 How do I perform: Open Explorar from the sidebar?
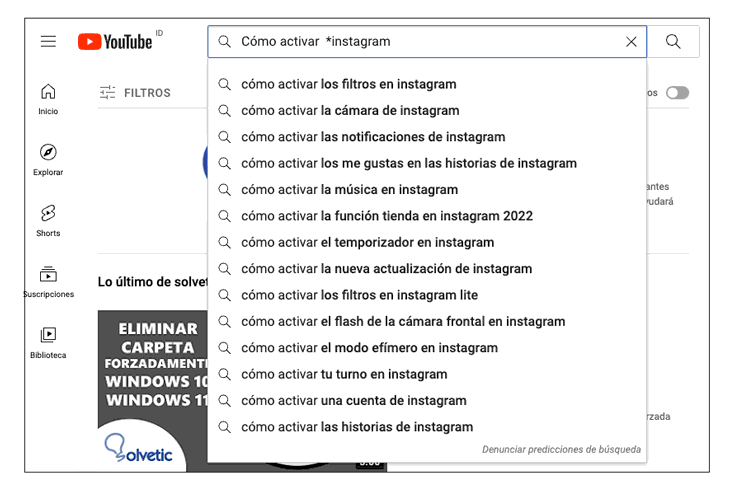pos(48,160)
